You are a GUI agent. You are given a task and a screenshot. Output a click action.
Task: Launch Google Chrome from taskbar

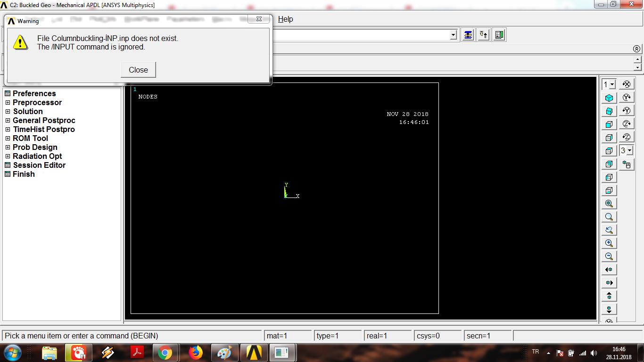click(165, 353)
